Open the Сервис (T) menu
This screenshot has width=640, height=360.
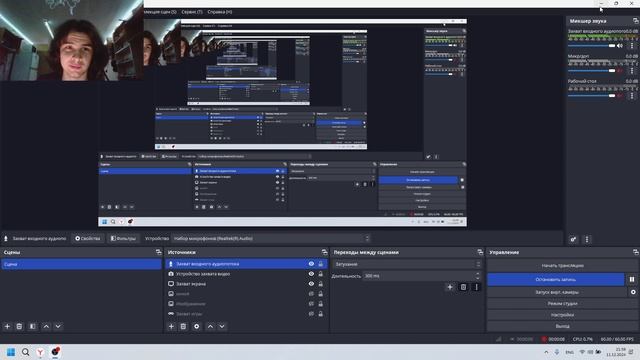pos(192,12)
